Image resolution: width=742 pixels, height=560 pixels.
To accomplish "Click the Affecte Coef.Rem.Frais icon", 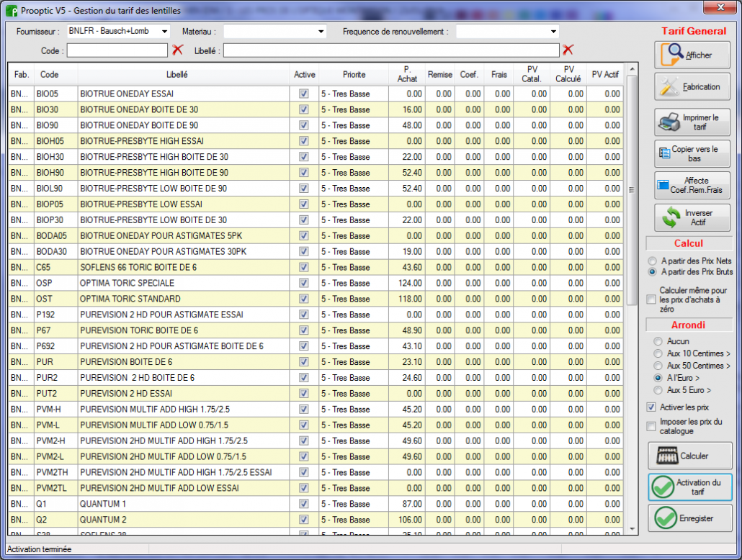I will click(x=663, y=186).
